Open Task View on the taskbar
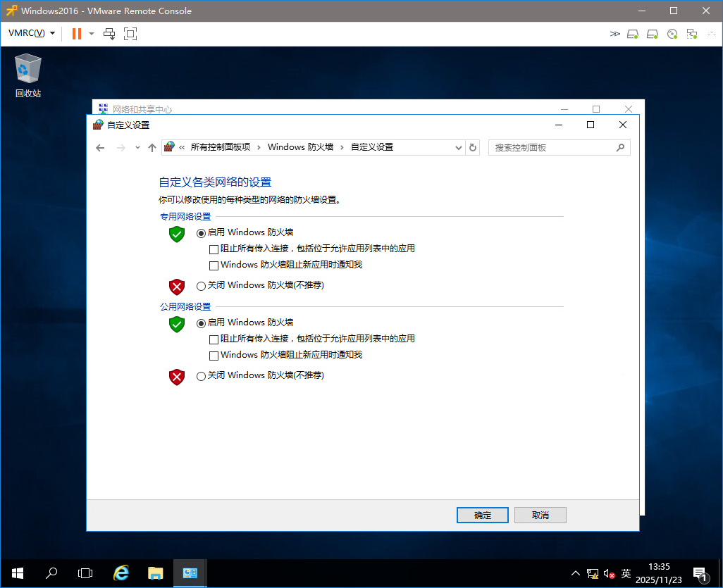723x588 pixels. (85, 574)
